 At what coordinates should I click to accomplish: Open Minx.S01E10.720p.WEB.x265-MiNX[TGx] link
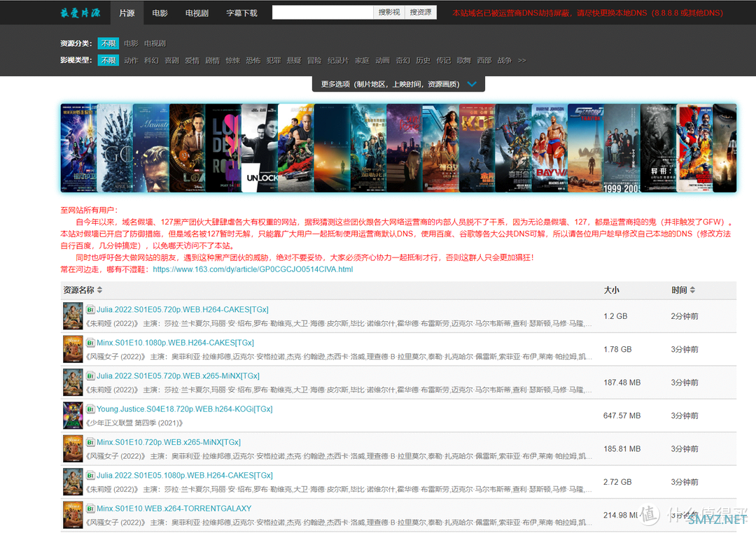click(169, 442)
